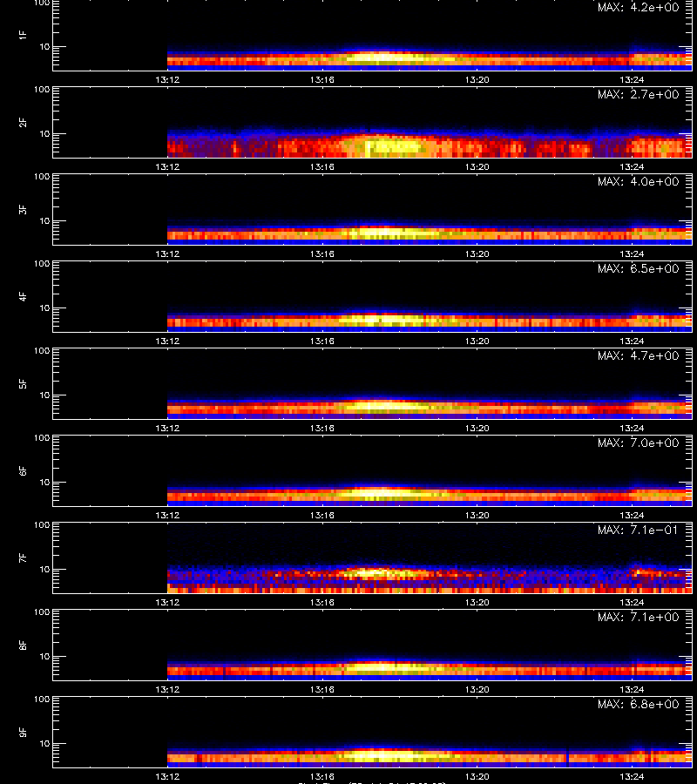
Task: Click the 13:16 tick under the 7F panel
Action: point(322,602)
